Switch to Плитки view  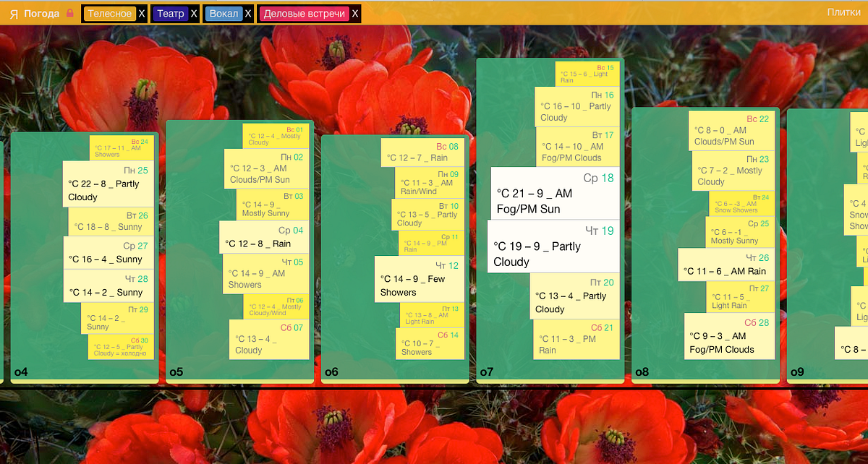(x=843, y=12)
